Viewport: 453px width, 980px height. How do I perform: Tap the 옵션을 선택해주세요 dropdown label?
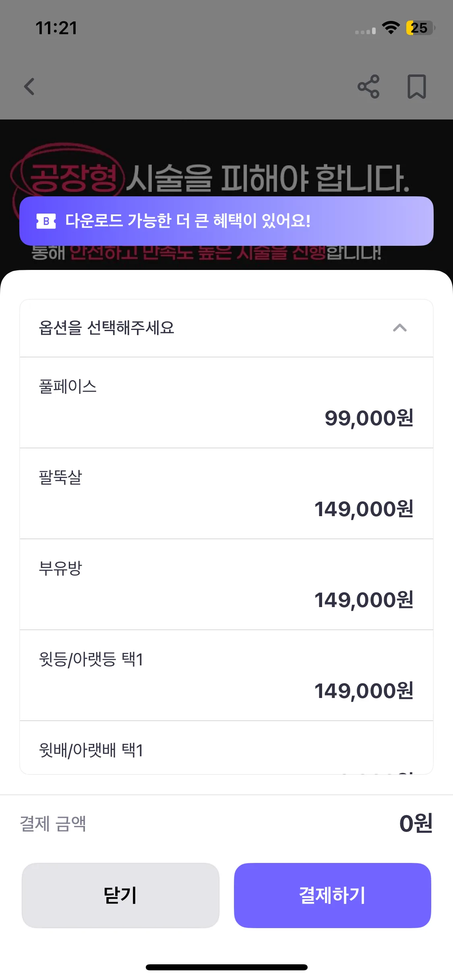tap(107, 328)
